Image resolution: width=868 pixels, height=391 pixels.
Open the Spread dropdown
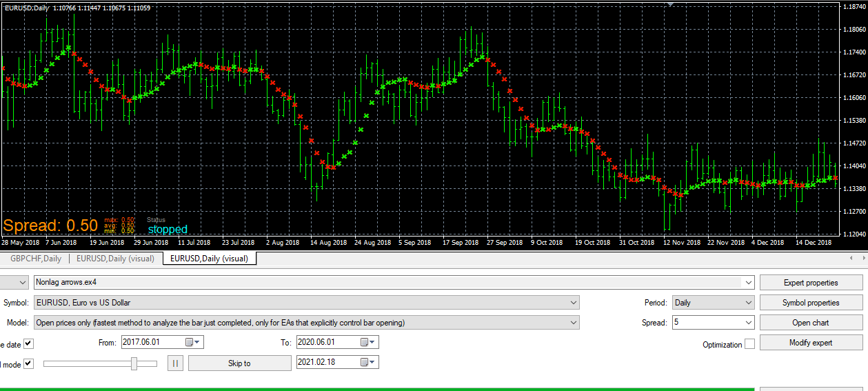pos(749,322)
